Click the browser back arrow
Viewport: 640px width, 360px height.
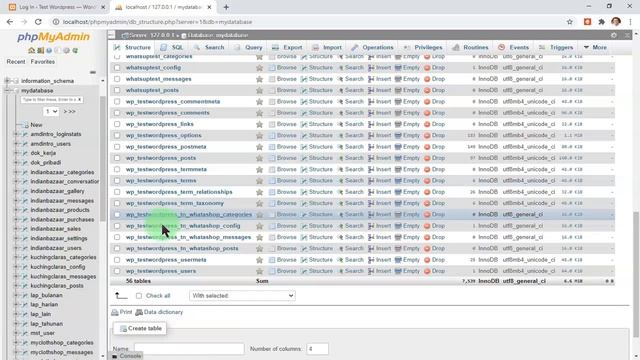[10, 22]
